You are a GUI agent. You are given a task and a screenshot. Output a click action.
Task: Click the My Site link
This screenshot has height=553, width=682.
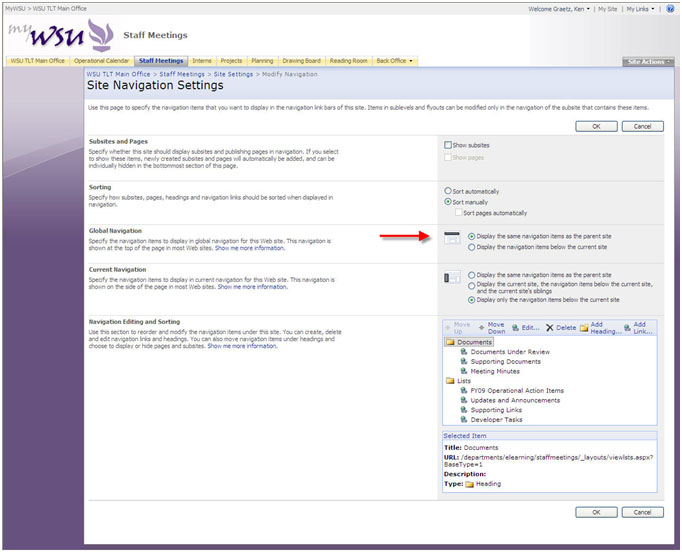(608, 9)
